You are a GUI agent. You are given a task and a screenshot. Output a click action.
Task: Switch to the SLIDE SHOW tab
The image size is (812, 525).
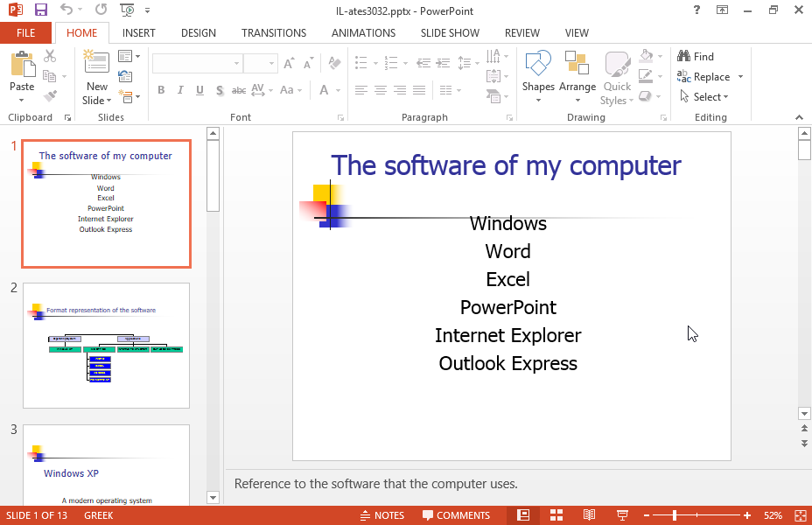tap(450, 33)
